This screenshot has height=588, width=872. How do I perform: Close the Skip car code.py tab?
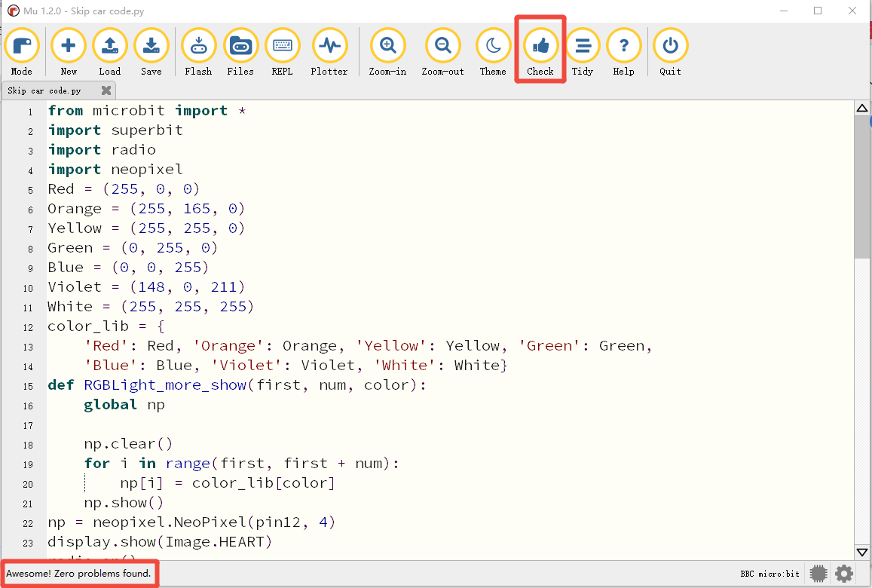(x=106, y=90)
